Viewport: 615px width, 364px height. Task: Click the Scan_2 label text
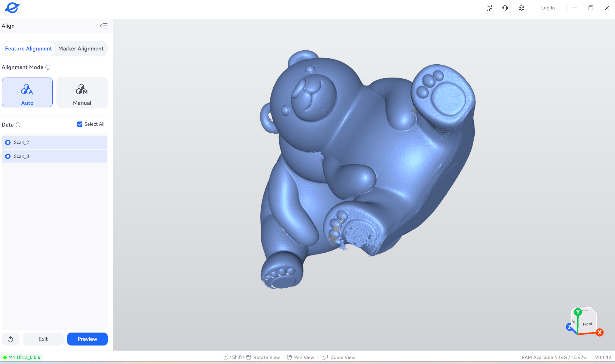click(21, 142)
